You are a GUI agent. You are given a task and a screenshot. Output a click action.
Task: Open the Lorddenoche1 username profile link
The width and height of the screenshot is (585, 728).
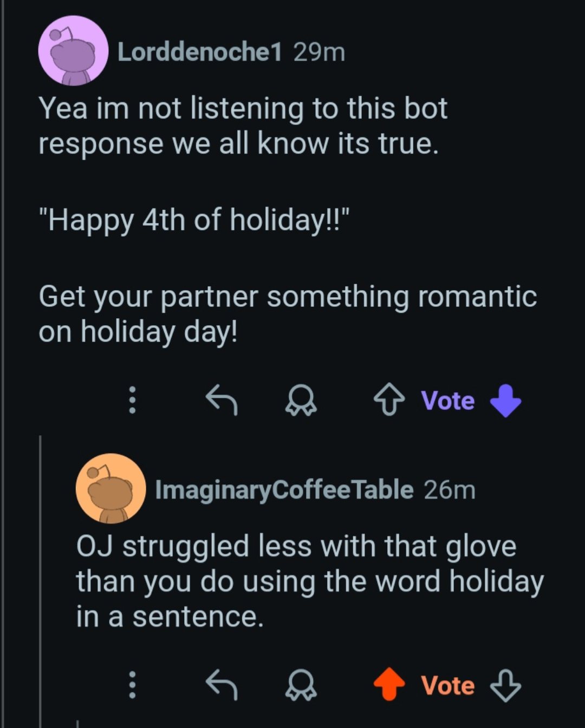(199, 52)
